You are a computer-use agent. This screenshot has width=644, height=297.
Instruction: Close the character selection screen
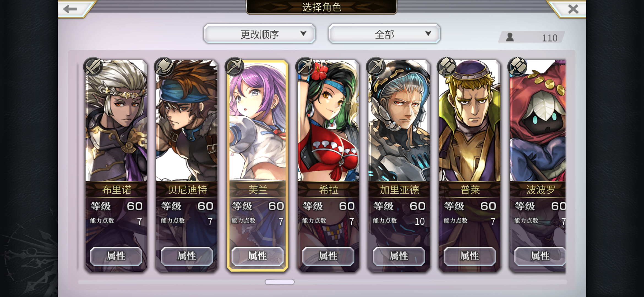tap(574, 9)
